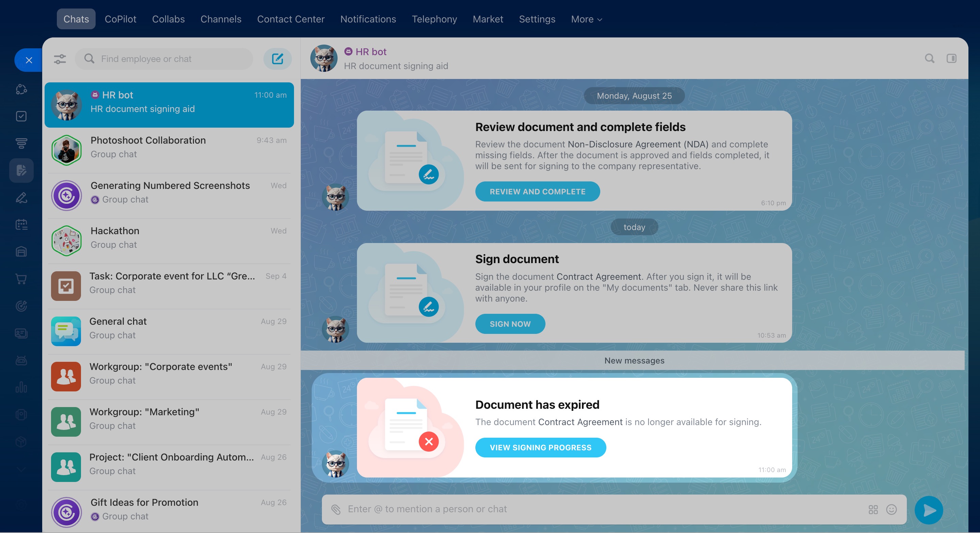This screenshot has width=980, height=533.
Task: Expand sidebar with the bottom chevron arrow
Action: click(x=21, y=469)
